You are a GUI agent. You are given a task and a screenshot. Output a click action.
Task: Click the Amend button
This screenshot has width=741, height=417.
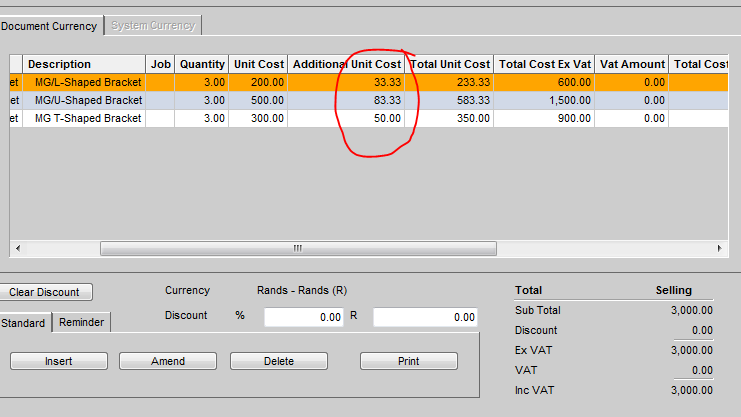(x=168, y=361)
